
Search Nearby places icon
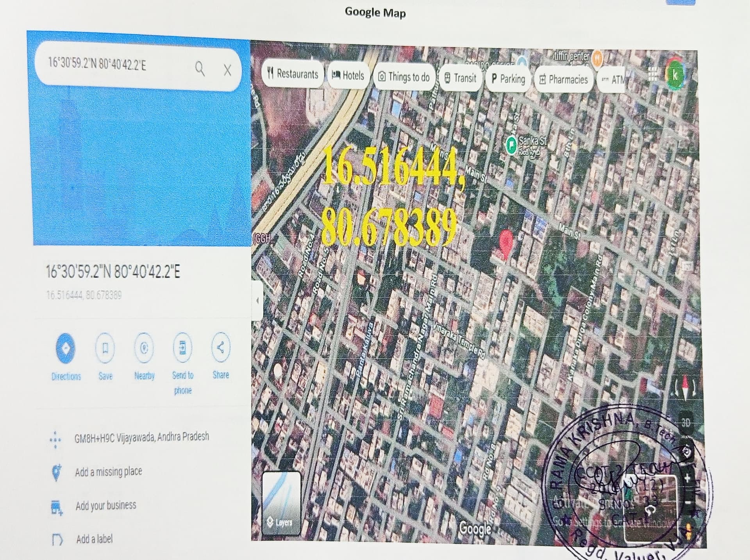pos(144,347)
